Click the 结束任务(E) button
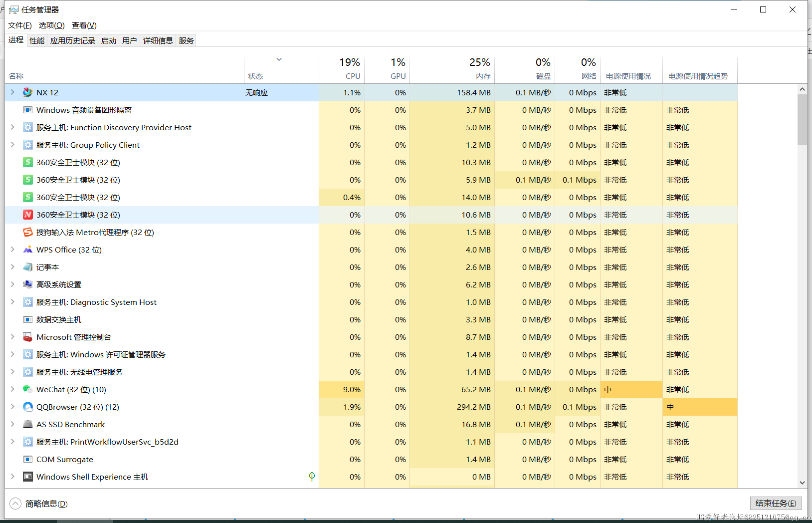812x523 pixels. tap(776, 503)
